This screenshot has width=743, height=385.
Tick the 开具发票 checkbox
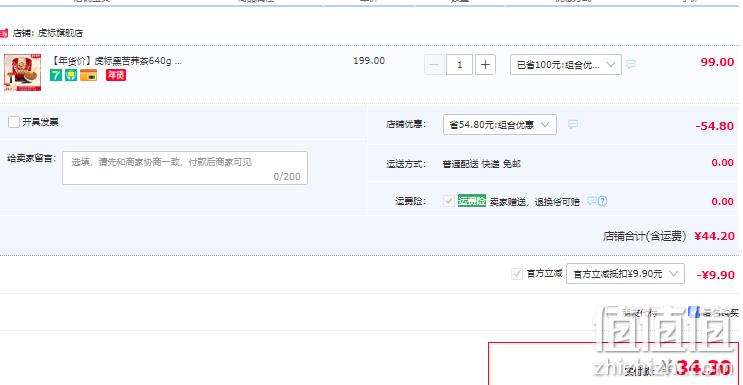[14, 122]
